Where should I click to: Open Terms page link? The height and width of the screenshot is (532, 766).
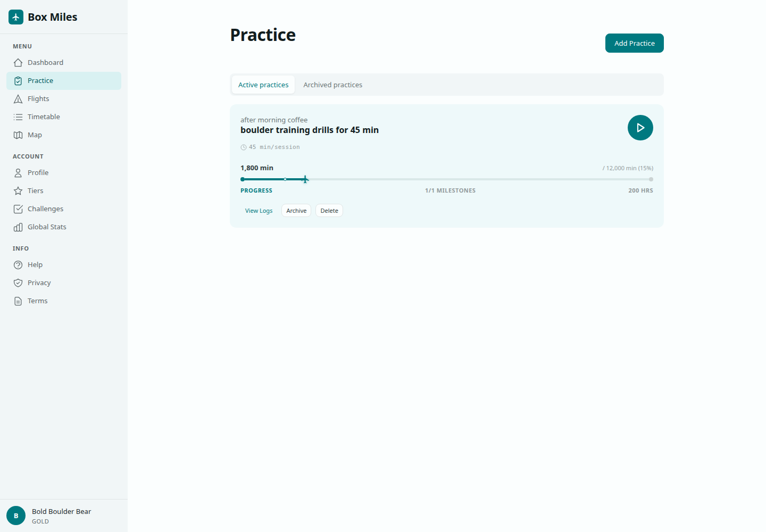click(64, 301)
